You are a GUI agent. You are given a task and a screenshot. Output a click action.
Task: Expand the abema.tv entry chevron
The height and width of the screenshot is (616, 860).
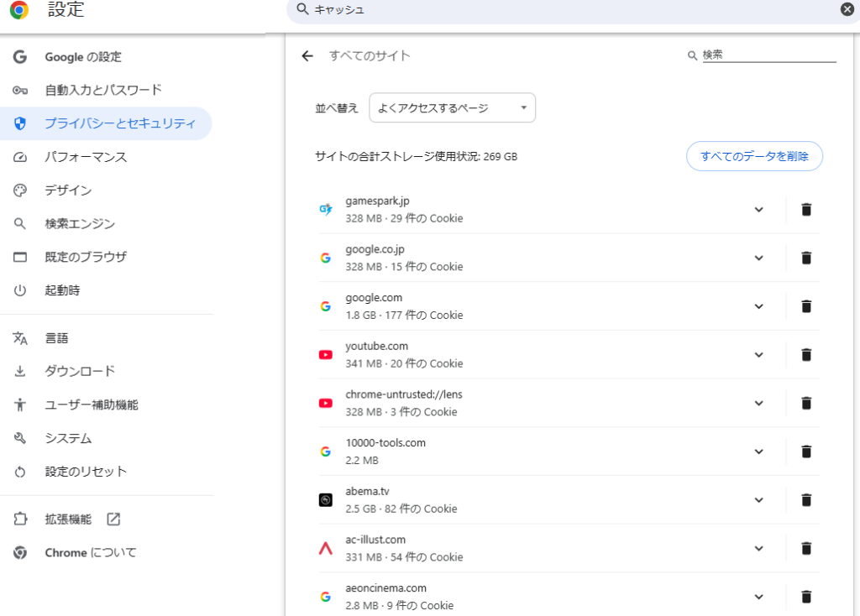(759, 500)
